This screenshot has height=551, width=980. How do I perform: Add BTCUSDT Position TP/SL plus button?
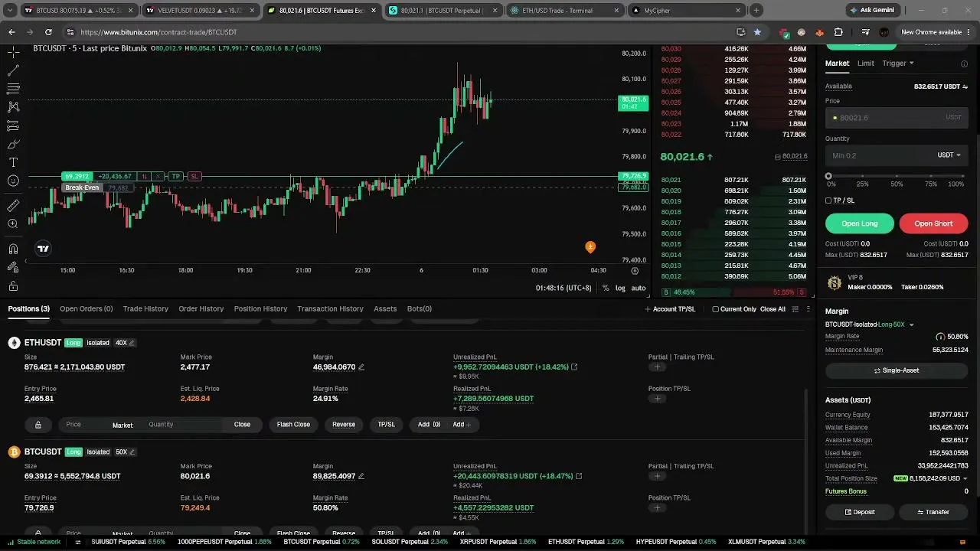pos(657,507)
